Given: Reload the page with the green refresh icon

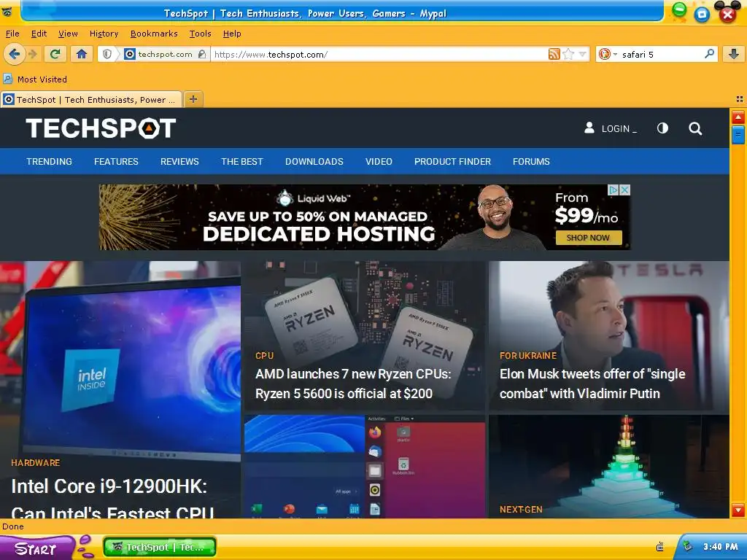Looking at the screenshot, I should tap(55, 54).
